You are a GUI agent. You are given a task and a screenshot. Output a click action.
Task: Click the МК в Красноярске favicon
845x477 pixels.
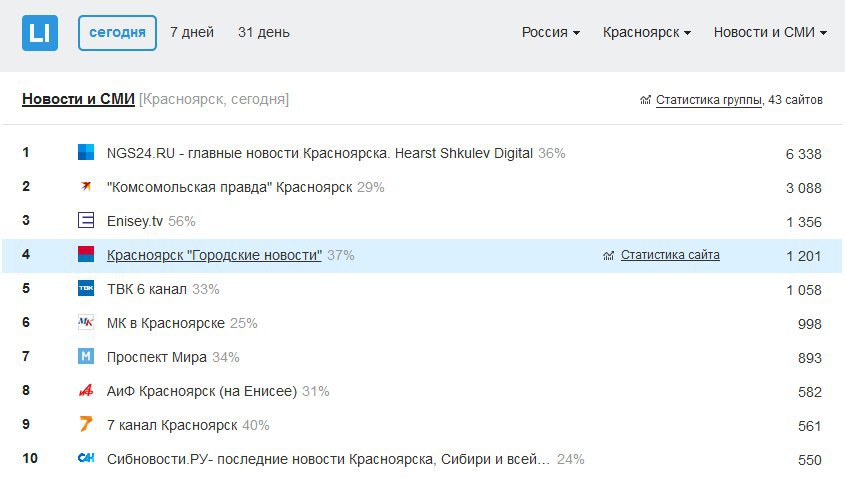86,323
